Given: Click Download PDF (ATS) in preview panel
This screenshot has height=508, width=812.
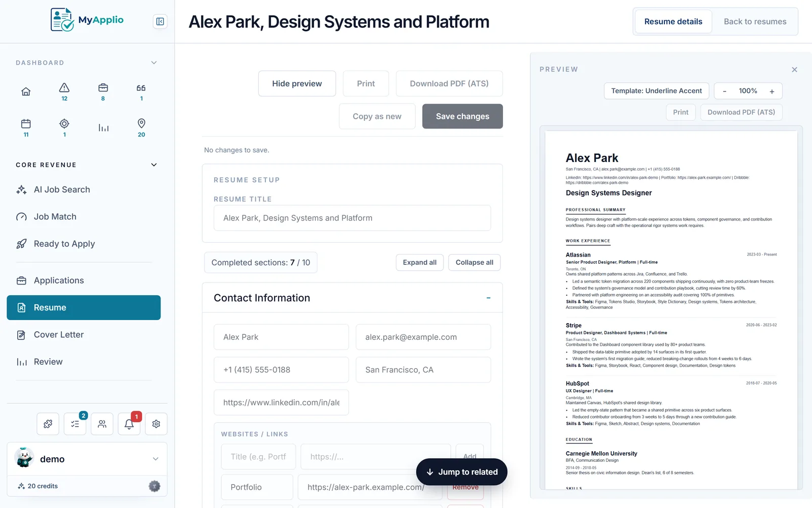Looking at the screenshot, I should 741,112.
